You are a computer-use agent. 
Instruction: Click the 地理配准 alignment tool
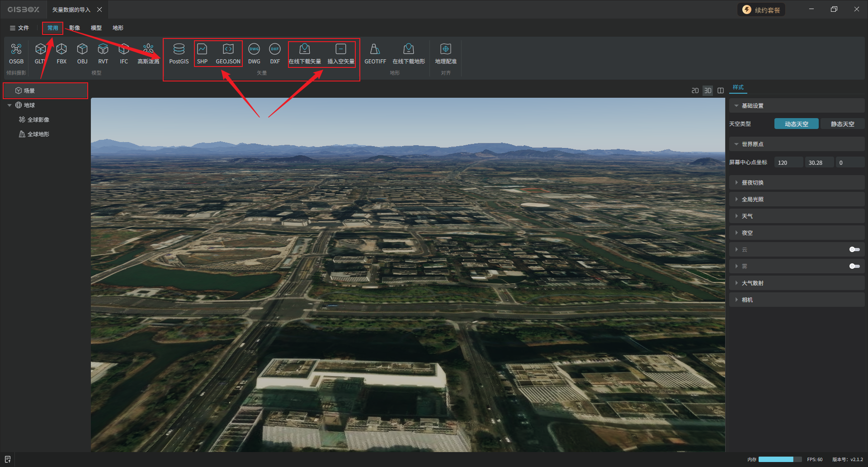tap(445, 53)
